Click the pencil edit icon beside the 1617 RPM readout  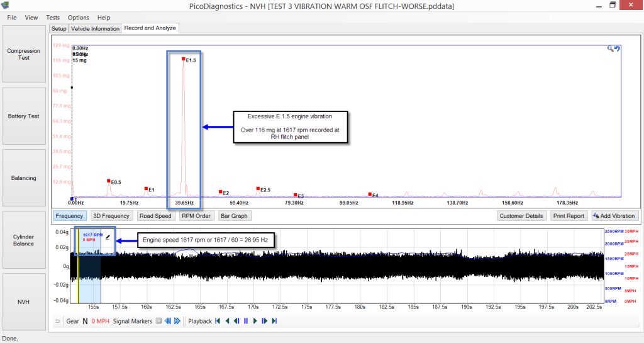(x=108, y=237)
